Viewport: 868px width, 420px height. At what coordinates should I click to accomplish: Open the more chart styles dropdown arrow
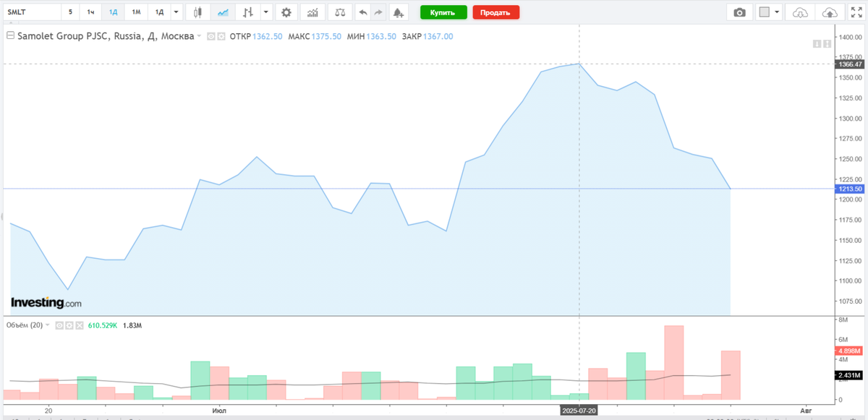(x=266, y=12)
